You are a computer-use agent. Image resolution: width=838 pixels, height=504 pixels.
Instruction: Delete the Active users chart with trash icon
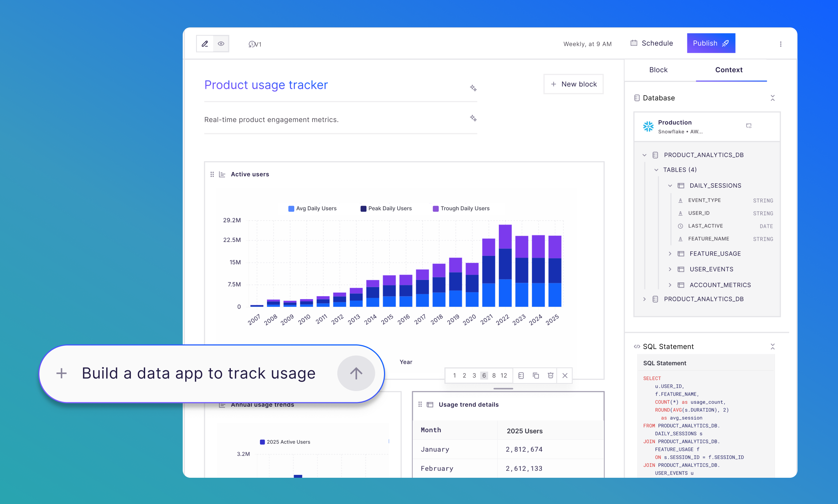[550, 375]
